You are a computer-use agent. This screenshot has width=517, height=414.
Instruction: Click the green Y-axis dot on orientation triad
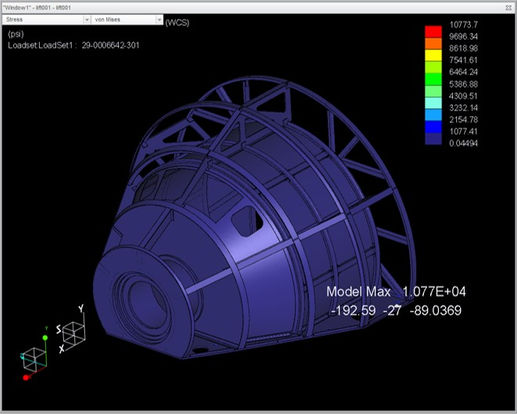point(45,338)
